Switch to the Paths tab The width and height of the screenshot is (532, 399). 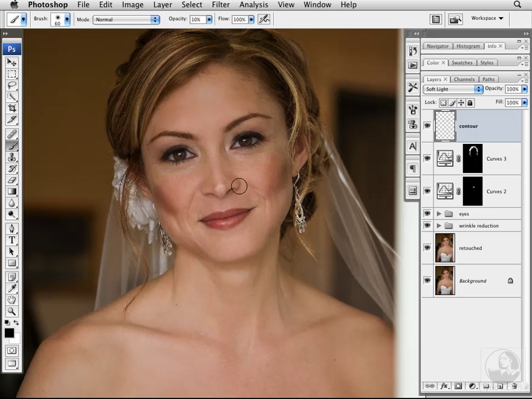point(488,79)
